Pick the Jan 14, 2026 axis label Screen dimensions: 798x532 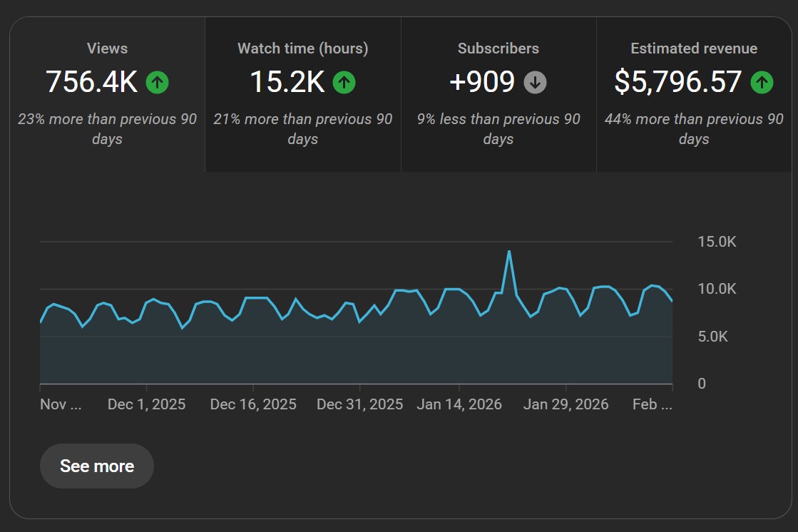459,404
